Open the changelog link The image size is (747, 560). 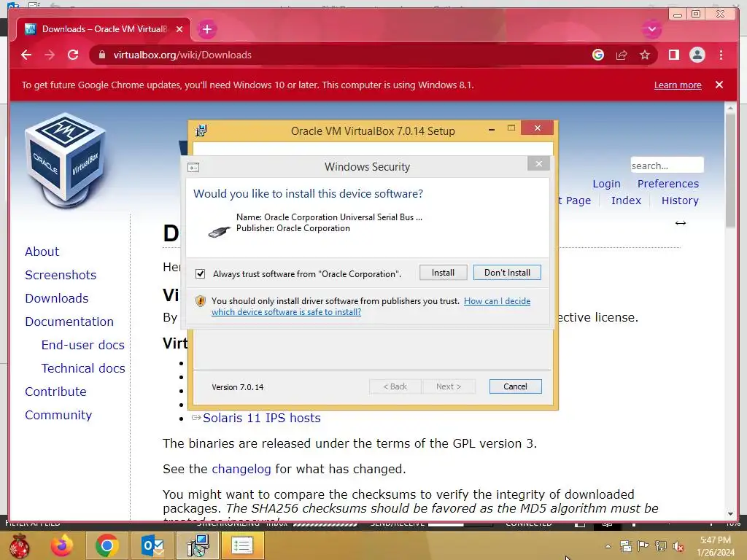coord(241,469)
